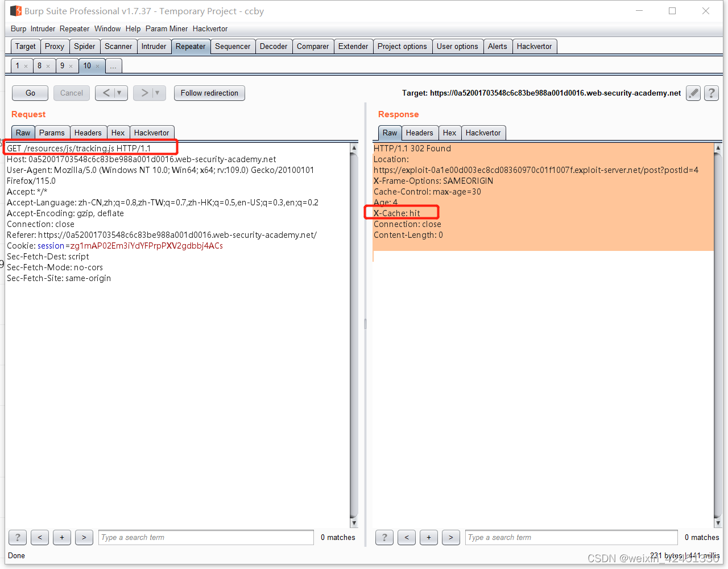Click request search plus options button

pyautogui.click(x=62, y=537)
